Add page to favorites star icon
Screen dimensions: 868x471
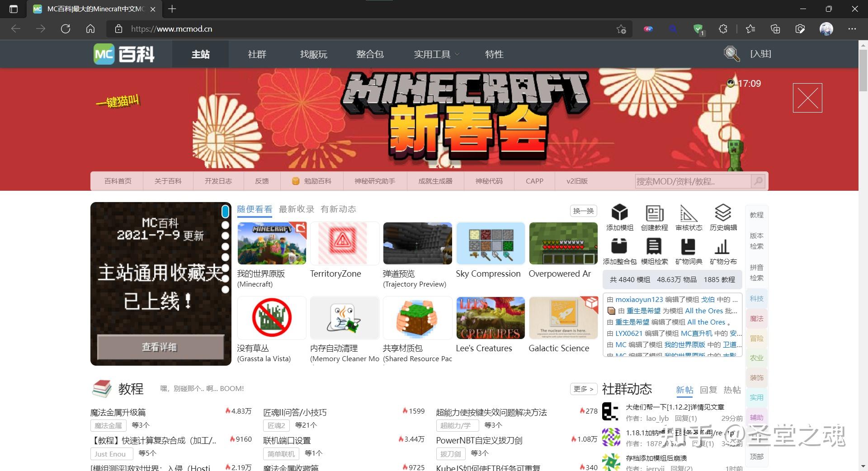pyautogui.click(x=621, y=29)
